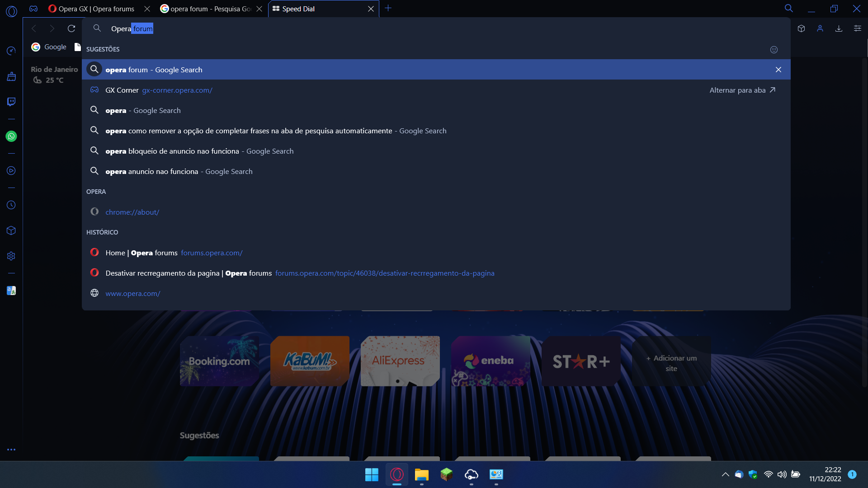
Task: Switch to Opera GX | Opera forums tab
Action: (96, 9)
